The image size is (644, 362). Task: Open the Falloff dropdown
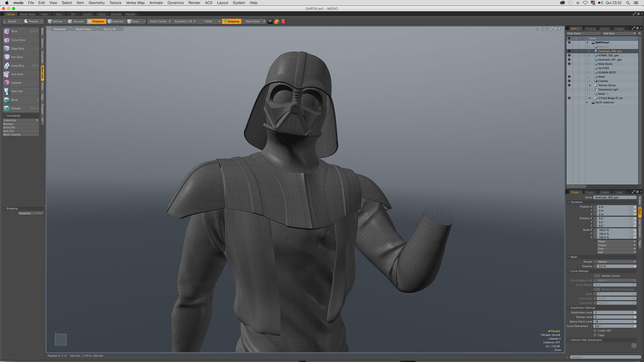(210, 21)
